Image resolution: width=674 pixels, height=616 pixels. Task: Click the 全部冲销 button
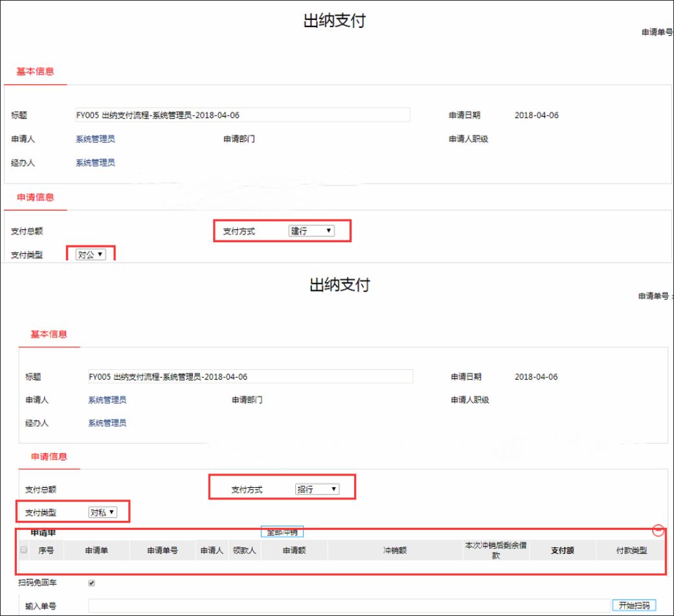point(282,532)
